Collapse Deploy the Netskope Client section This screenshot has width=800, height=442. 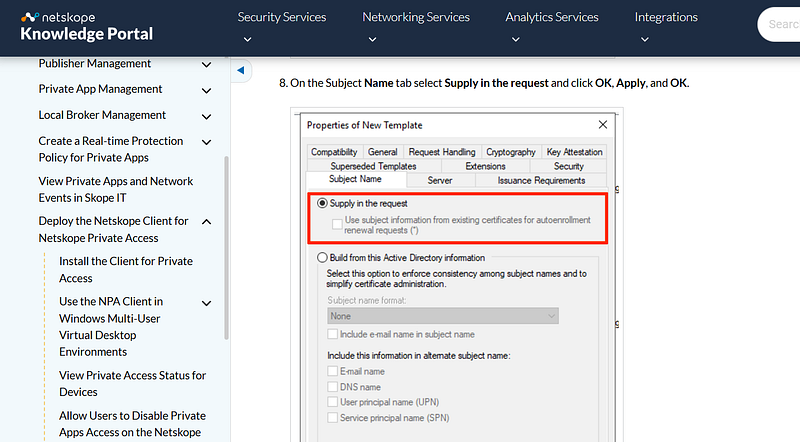coord(207,222)
